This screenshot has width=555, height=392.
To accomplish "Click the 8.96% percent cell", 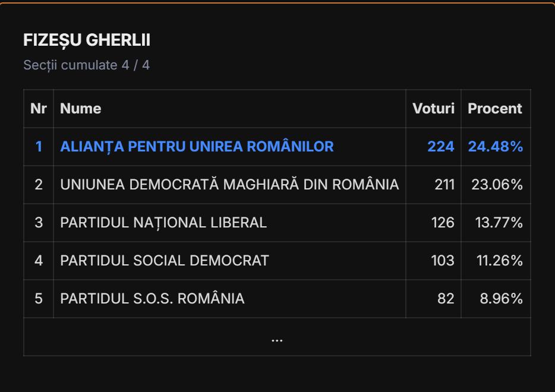I will (501, 299).
